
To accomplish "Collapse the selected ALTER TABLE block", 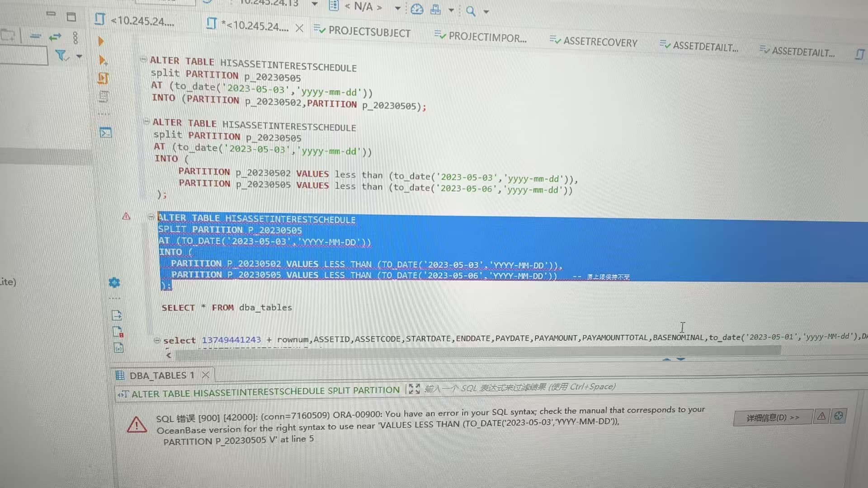I will [x=151, y=217].
